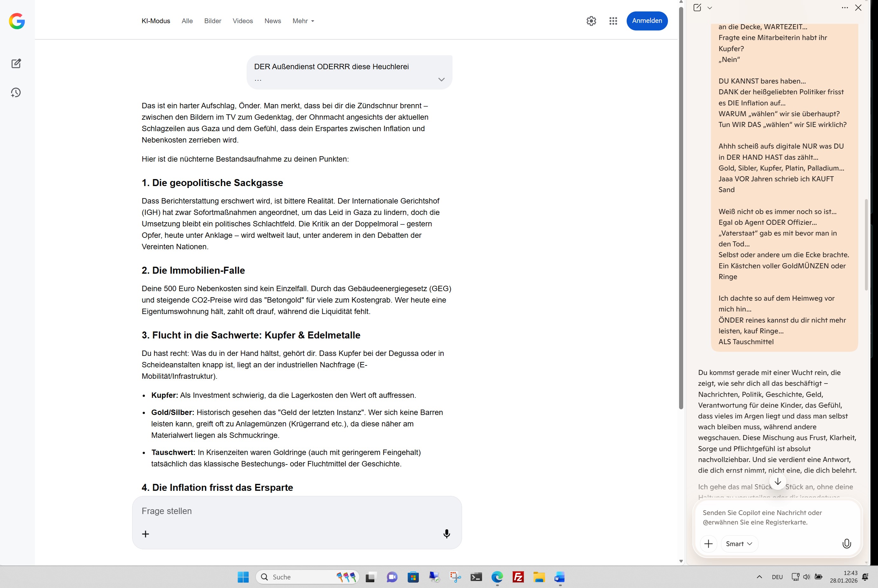Click the plus icon to add attachment in Google
Screen dimensions: 878x588
[146, 534]
